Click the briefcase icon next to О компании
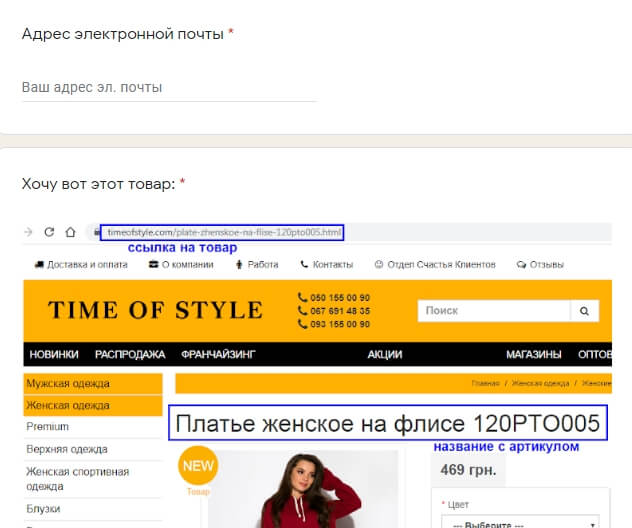Viewport: 632px width, 528px height. coord(154,264)
